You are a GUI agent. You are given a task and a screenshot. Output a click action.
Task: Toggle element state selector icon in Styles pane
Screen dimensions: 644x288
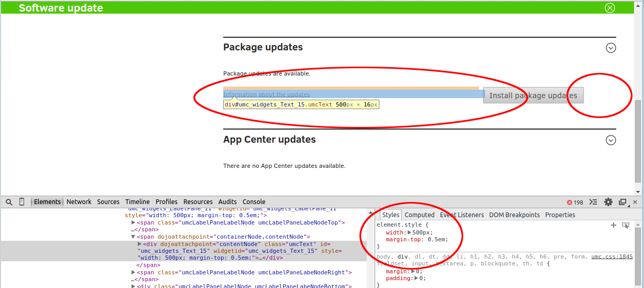(626, 225)
